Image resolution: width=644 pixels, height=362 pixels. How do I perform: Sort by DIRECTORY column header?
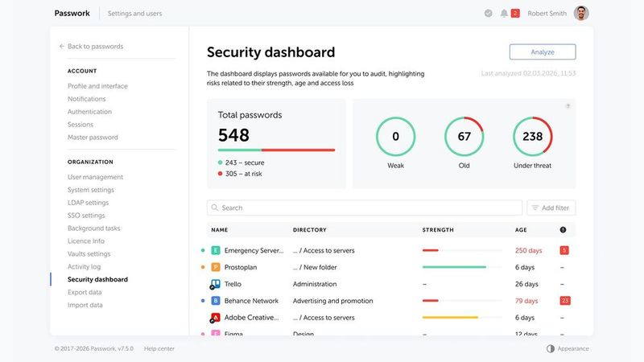(x=310, y=230)
